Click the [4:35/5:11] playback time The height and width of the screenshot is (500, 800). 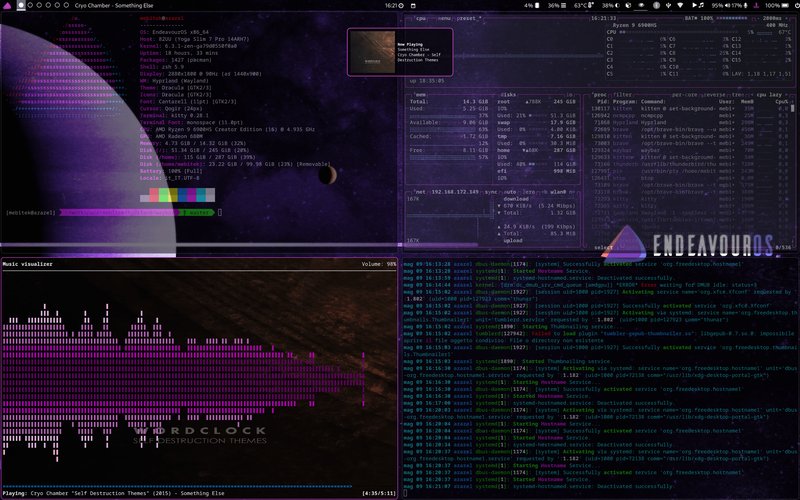point(379,494)
